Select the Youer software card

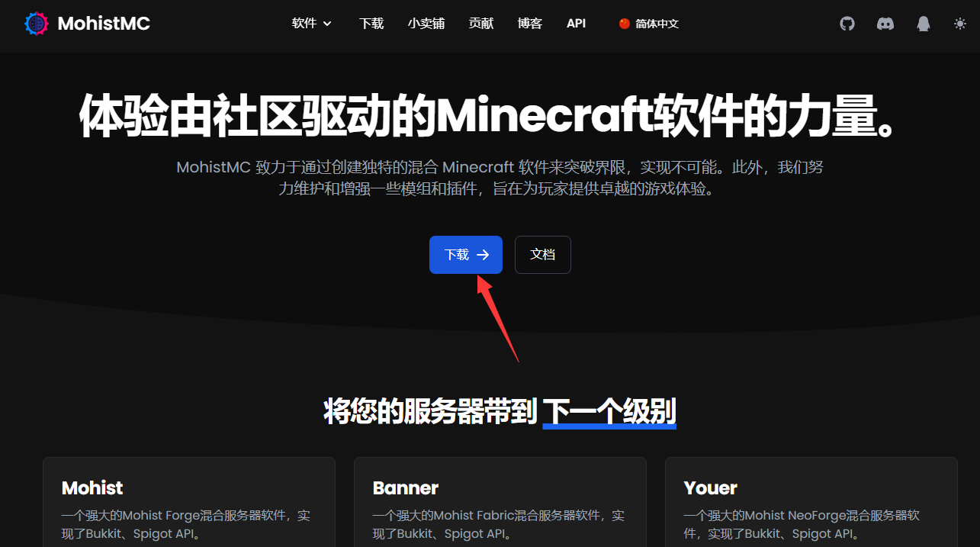pyautogui.click(x=811, y=502)
